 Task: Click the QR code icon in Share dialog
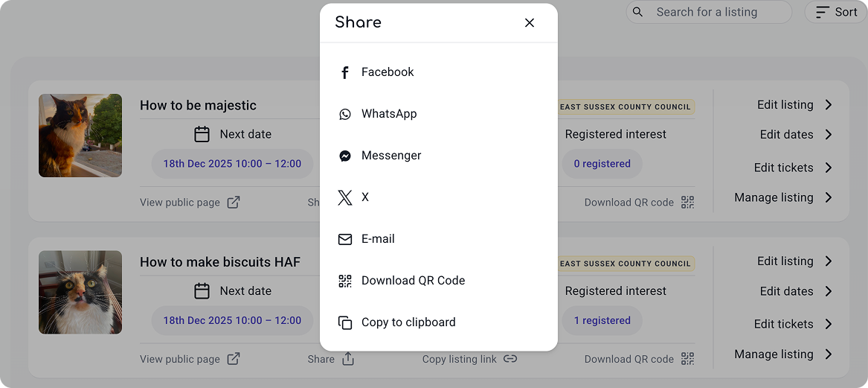pyautogui.click(x=345, y=281)
